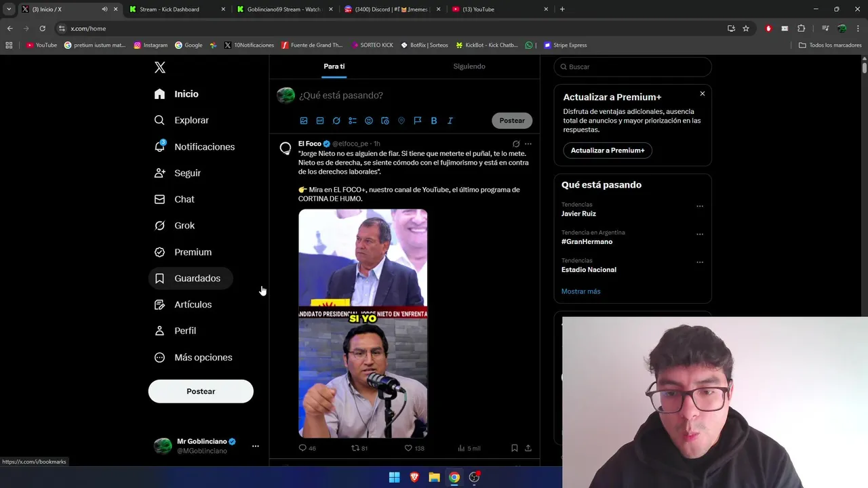
Task: Open Chat in the sidebar
Action: (174, 199)
